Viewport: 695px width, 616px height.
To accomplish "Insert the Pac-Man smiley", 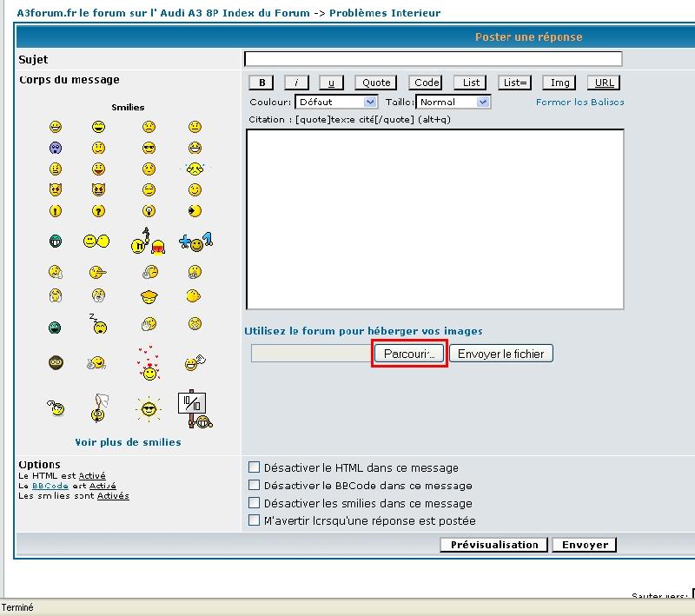I will coord(195,211).
